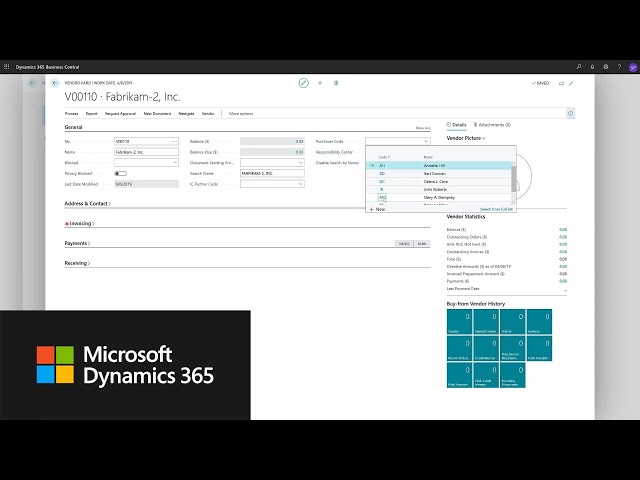Viewport: 640px width, 480px height.
Task: Click the edit pencil icon
Action: pyautogui.click(x=303, y=83)
